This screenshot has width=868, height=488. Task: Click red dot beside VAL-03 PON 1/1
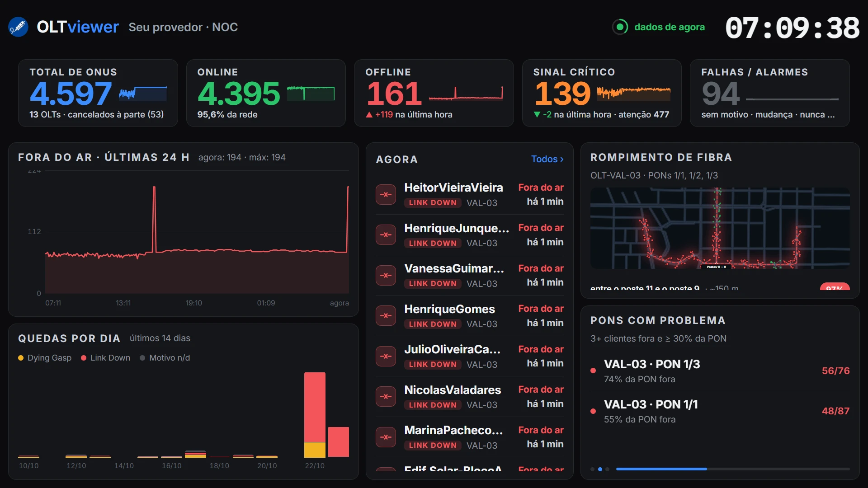(593, 411)
